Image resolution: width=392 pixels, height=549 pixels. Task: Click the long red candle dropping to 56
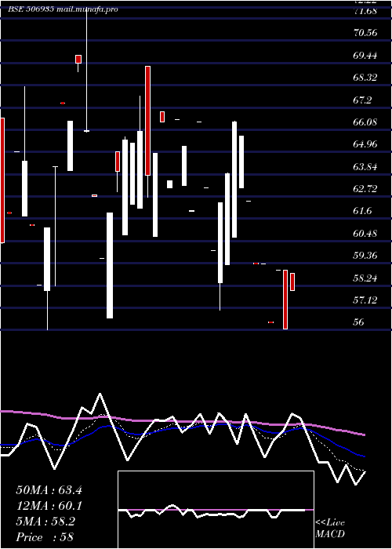tap(285, 300)
